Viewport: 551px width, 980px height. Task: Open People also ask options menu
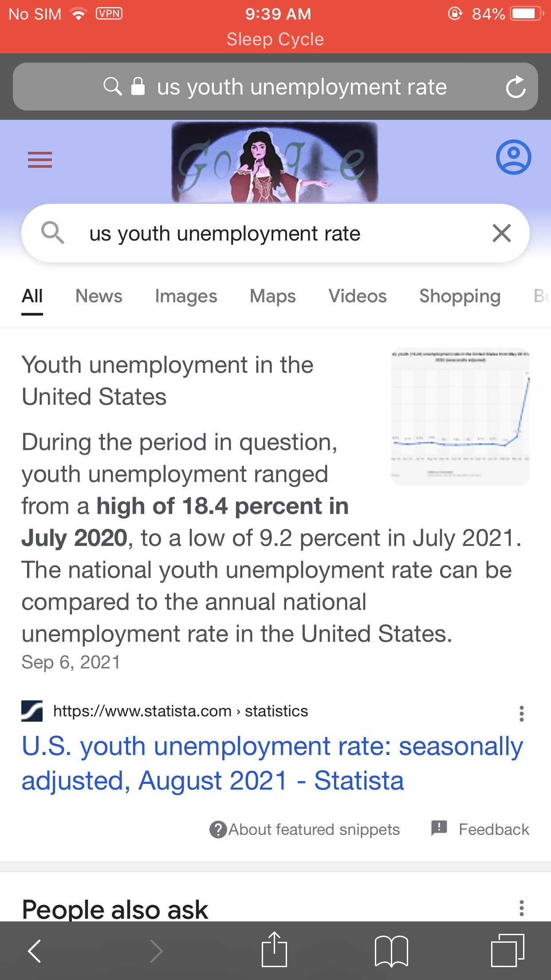pyautogui.click(x=522, y=908)
